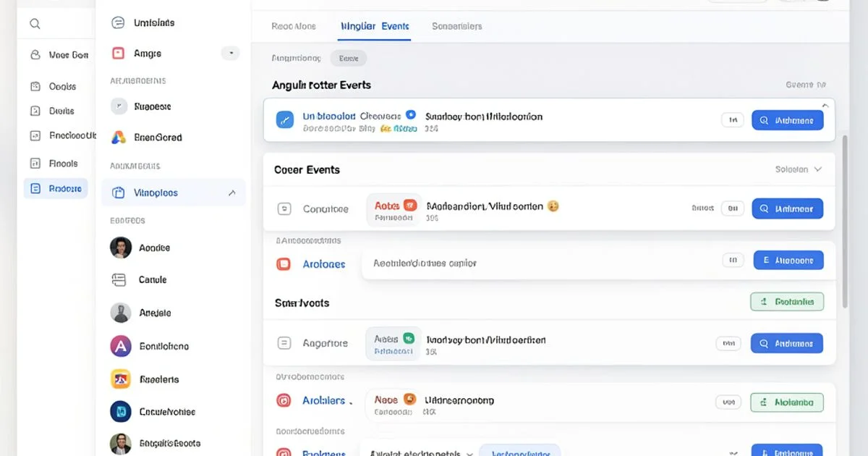Click the colorful triangle icon next to BnenGored
Screen dimensions: 868x456
tap(119, 138)
